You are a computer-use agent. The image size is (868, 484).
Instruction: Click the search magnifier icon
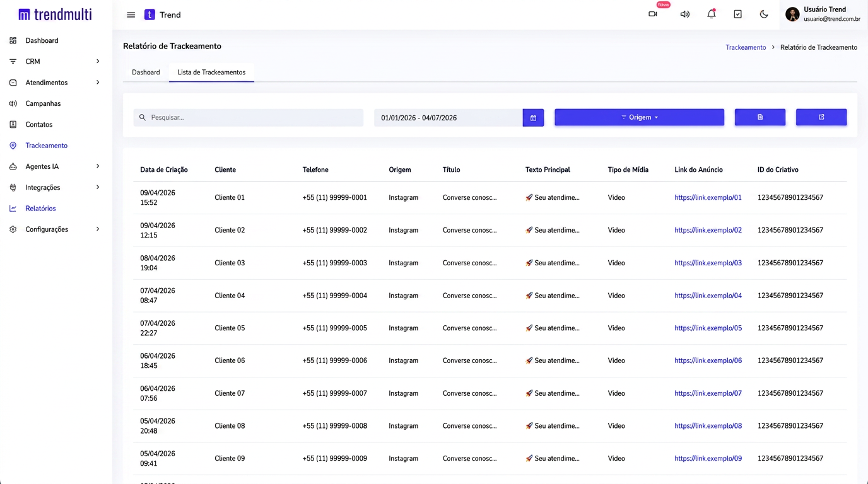143,118
